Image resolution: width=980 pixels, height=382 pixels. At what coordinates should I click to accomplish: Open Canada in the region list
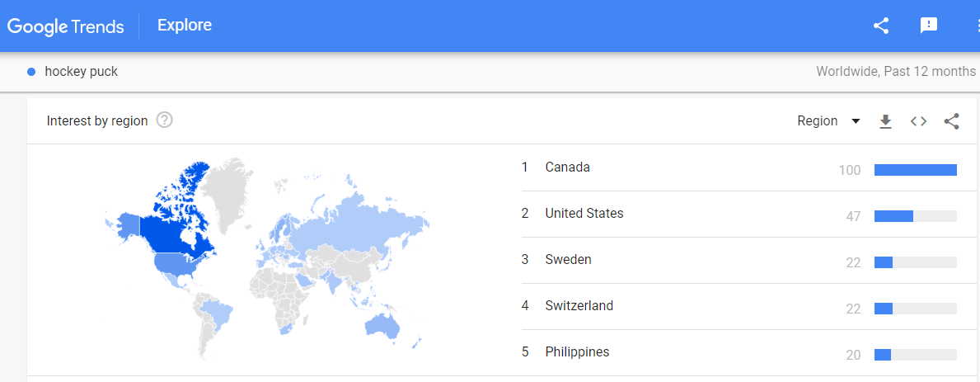[567, 167]
